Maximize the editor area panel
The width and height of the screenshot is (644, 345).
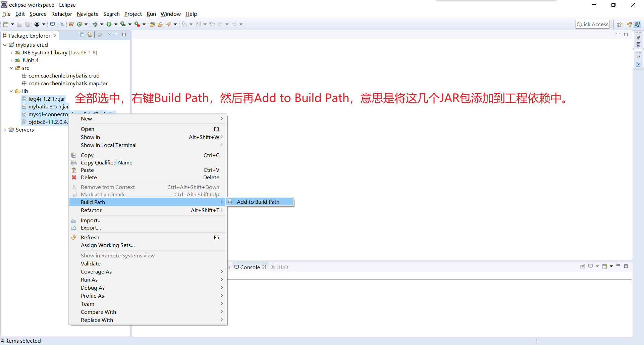[626, 34]
